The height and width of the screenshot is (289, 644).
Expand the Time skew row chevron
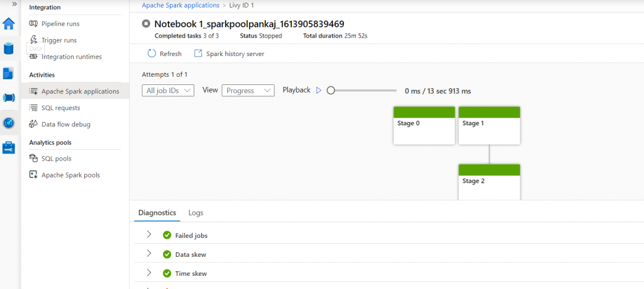click(149, 273)
